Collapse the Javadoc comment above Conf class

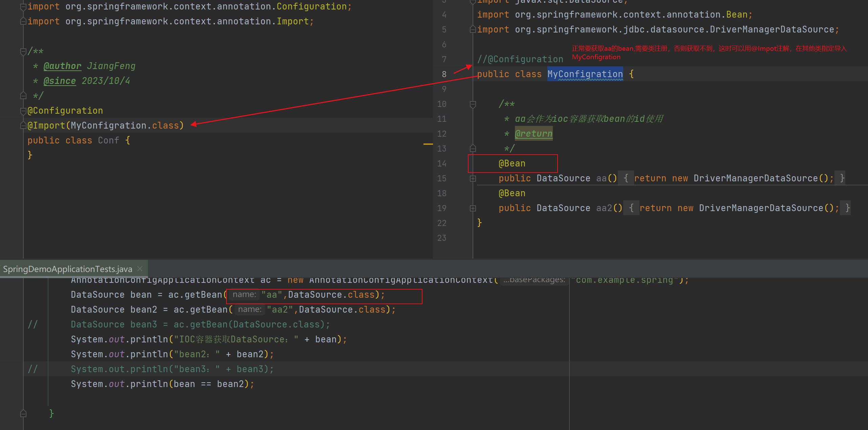23,51
